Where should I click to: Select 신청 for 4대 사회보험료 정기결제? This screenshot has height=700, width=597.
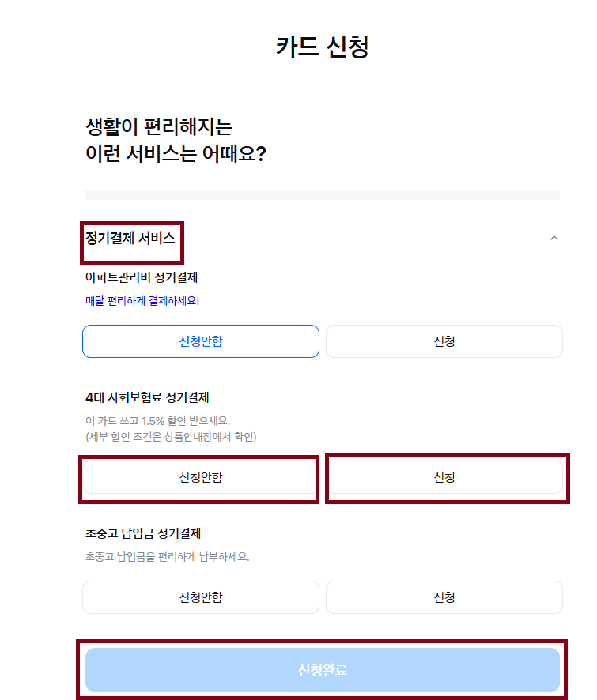pyautogui.click(x=444, y=478)
